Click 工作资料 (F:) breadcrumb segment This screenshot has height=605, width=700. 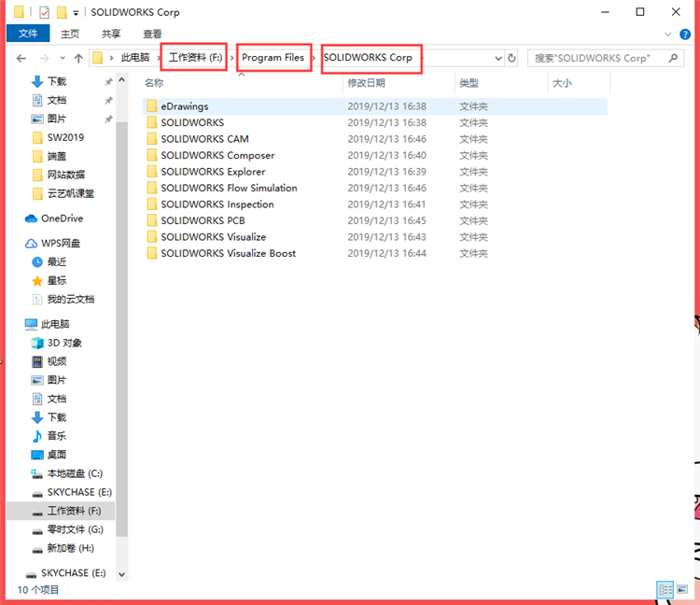point(195,58)
